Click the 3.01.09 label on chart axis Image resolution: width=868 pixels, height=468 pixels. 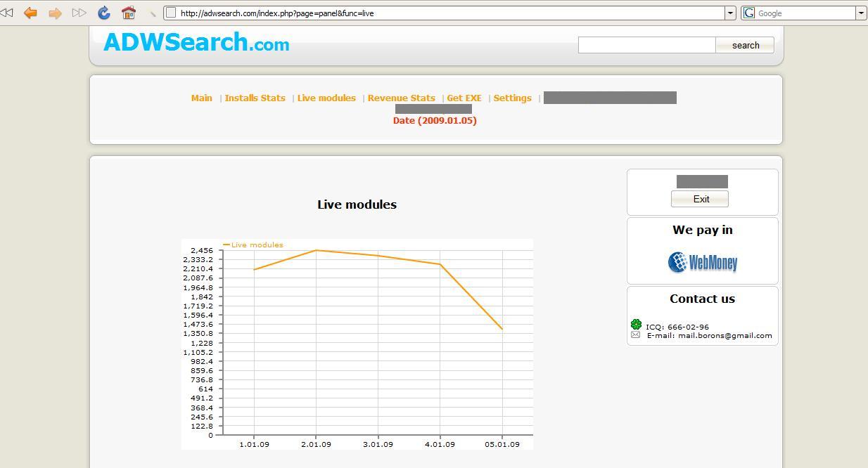(378, 444)
